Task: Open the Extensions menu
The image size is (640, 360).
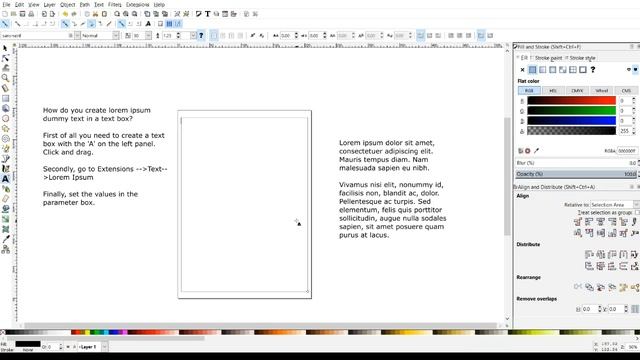Action: coord(137,4)
